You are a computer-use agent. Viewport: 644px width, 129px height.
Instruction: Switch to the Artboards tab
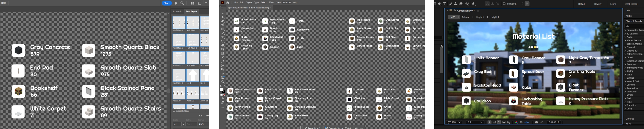pos(177,11)
